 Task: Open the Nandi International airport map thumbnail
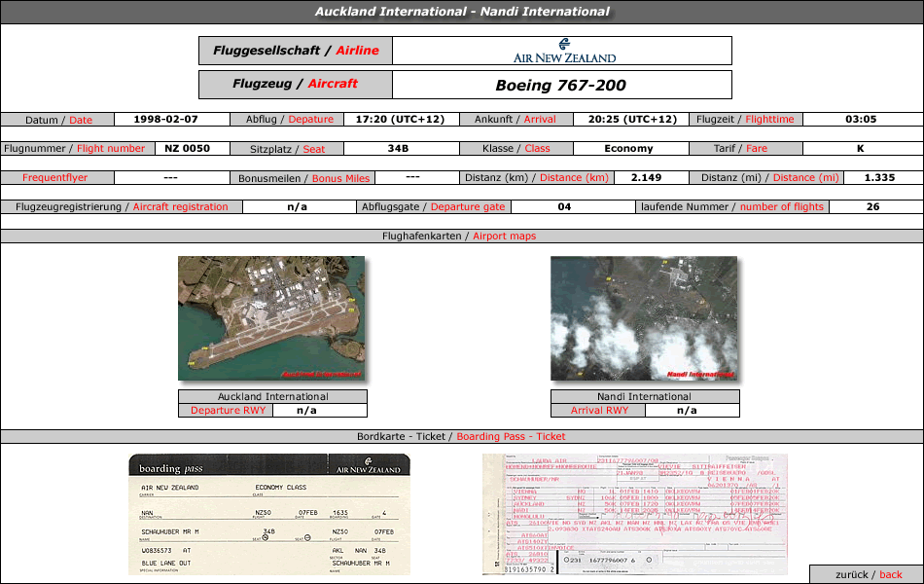click(644, 318)
